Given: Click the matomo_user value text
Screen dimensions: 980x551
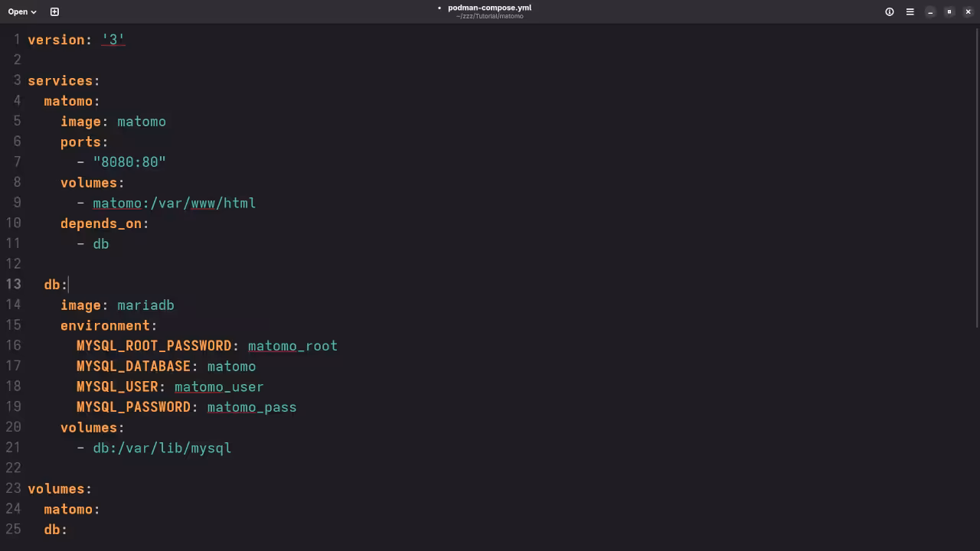Looking at the screenshot, I should click(x=219, y=386).
